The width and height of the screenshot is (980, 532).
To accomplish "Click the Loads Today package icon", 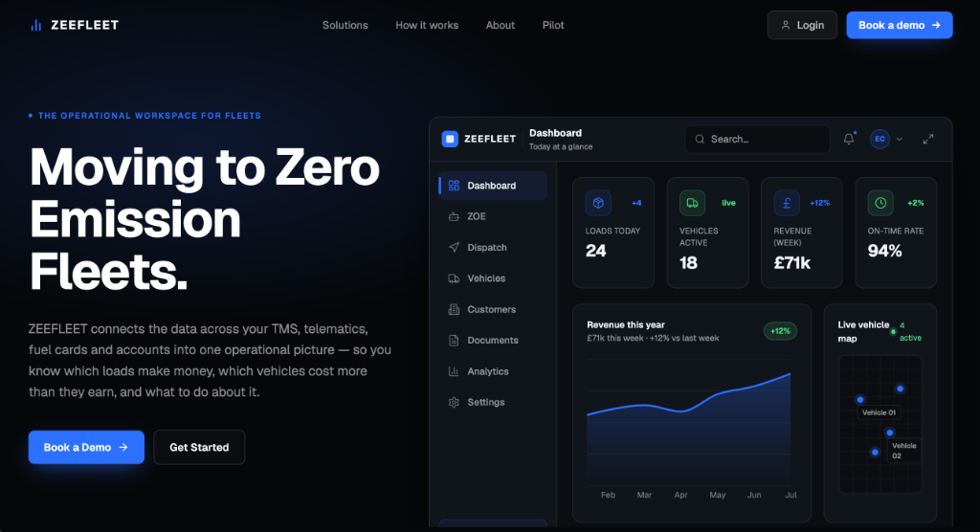I will [598, 203].
